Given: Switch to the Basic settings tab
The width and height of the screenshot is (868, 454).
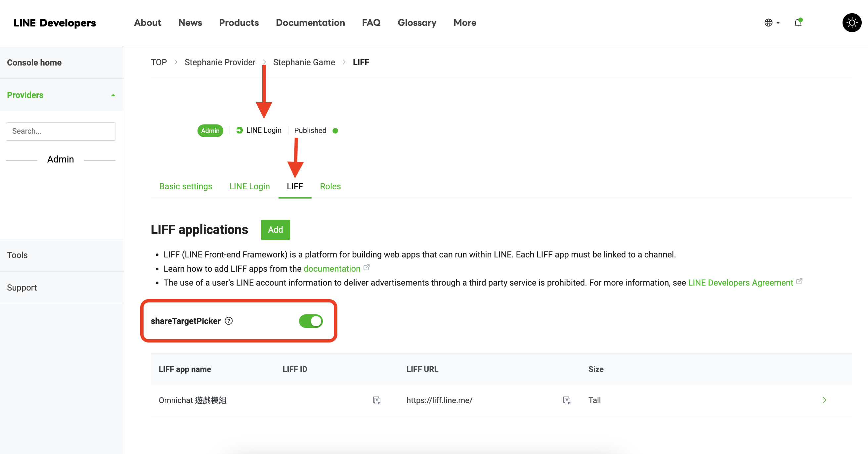Looking at the screenshot, I should click(185, 186).
